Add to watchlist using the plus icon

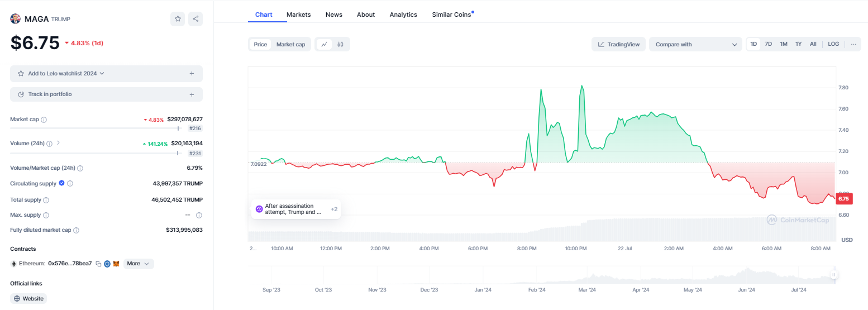[192, 74]
